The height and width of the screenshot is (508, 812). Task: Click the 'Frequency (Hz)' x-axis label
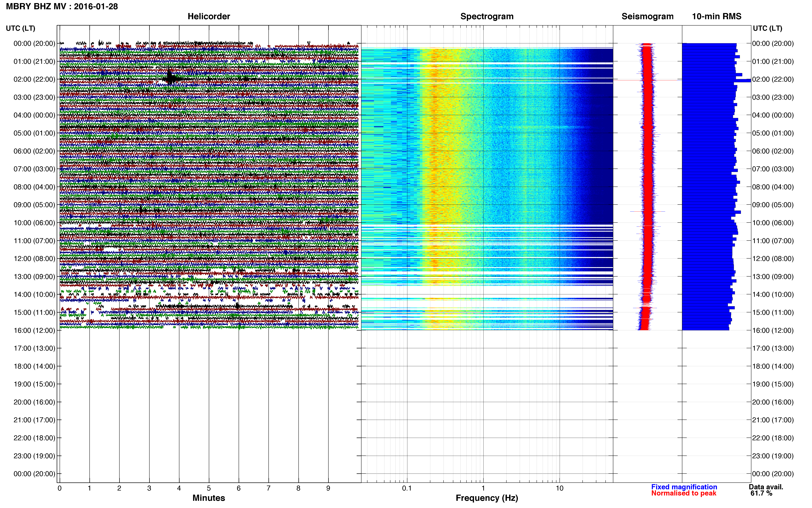[487, 498]
